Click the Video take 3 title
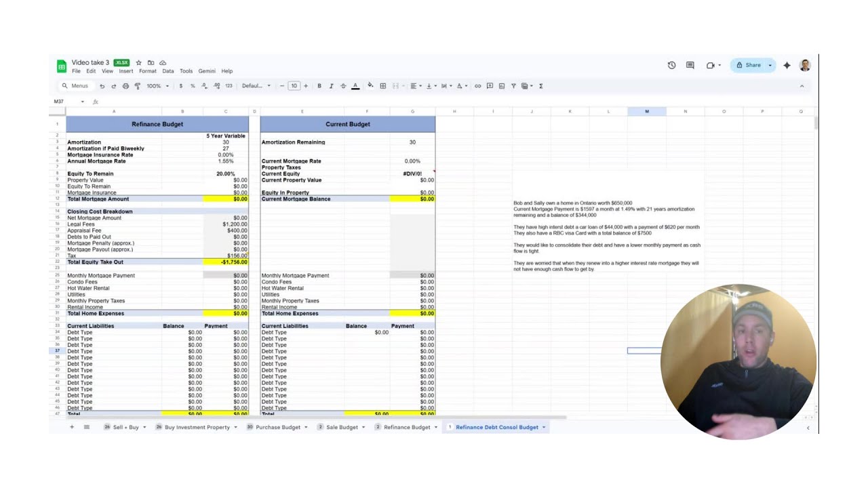 click(x=90, y=62)
